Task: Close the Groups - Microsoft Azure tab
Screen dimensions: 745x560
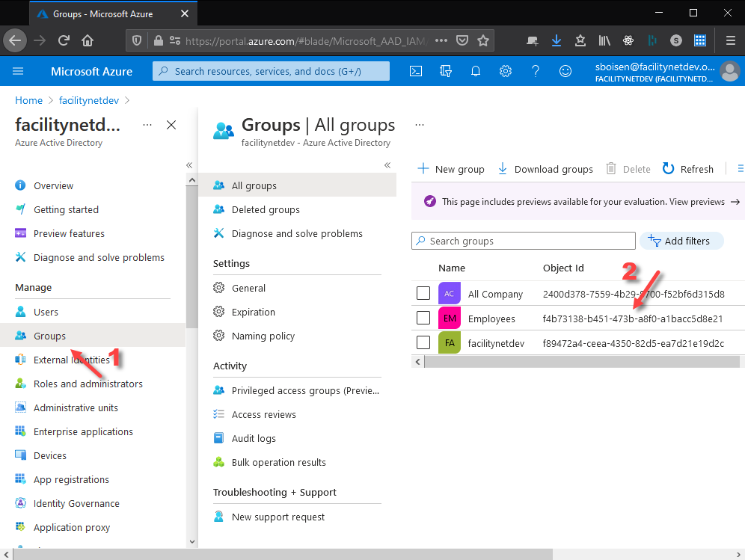Action: [185, 13]
